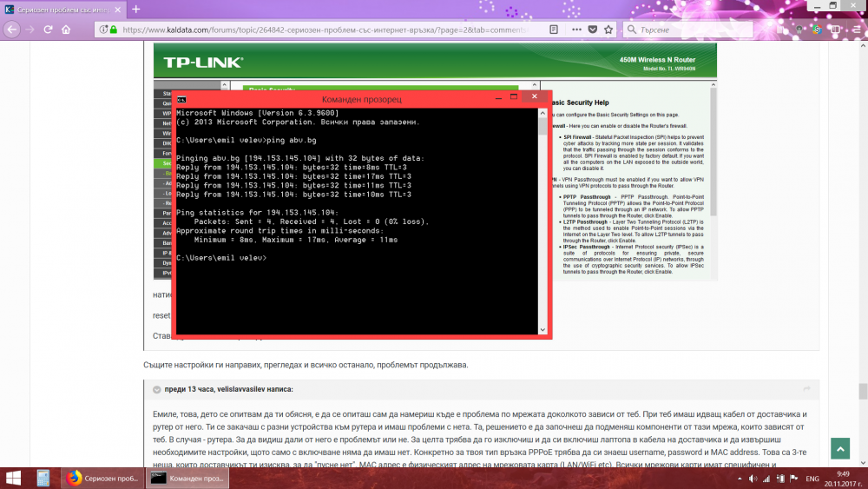Show site information via the address bar icon
868x489 pixels.
[x=103, y=30]
